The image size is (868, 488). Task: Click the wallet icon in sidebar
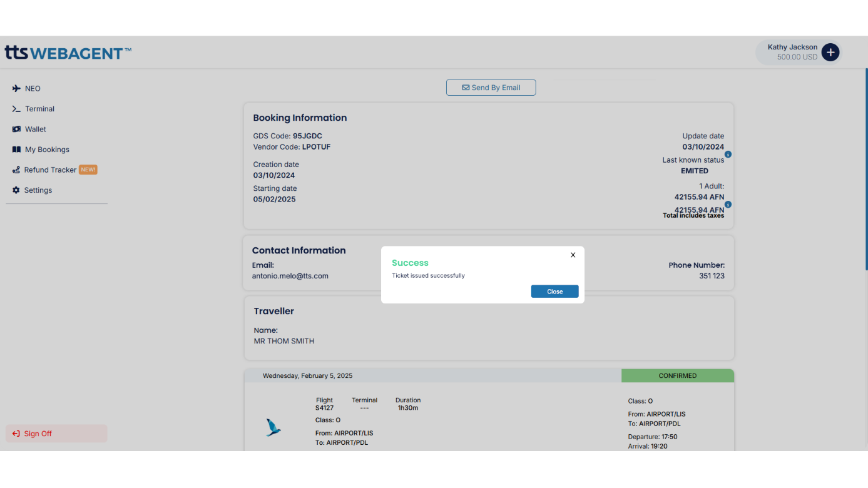point(16,130)
